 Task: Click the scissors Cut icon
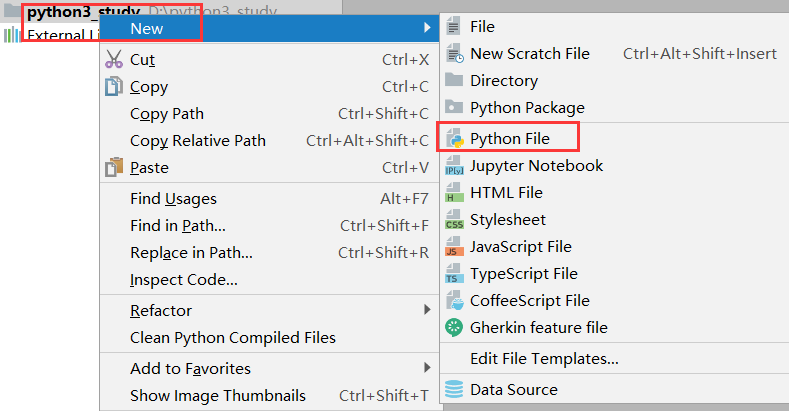[114, 60]
